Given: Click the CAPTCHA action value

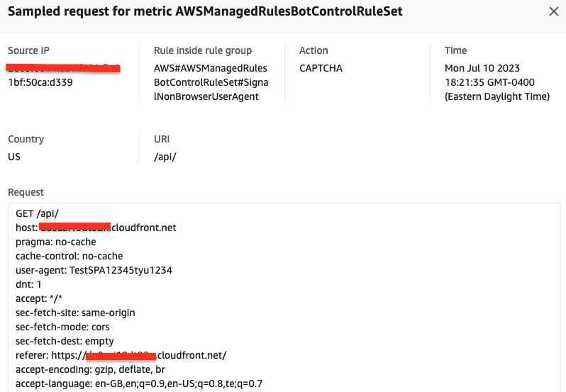Looking at the screenshot, I should pyautogui.click(x=321, y=68).
